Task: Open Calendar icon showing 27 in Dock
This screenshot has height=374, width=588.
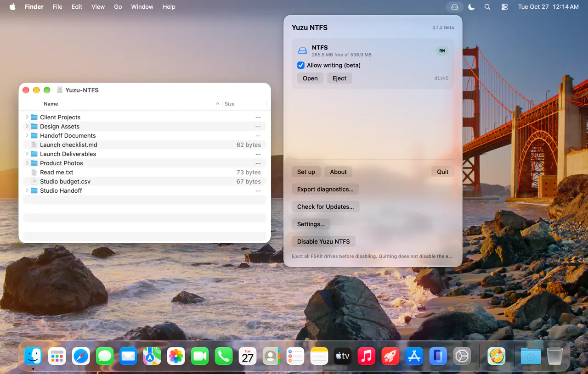Action: point(248,356)
